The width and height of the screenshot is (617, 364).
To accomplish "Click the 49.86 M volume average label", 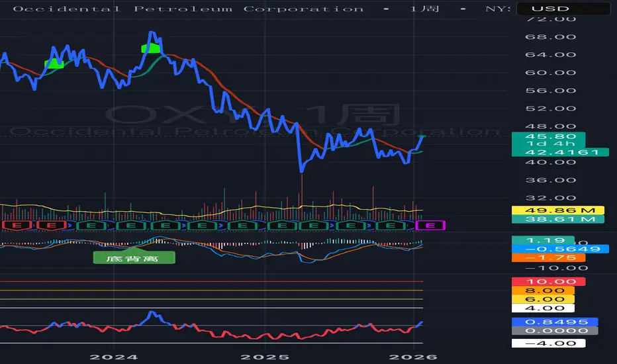I will (x=558, y=210).
